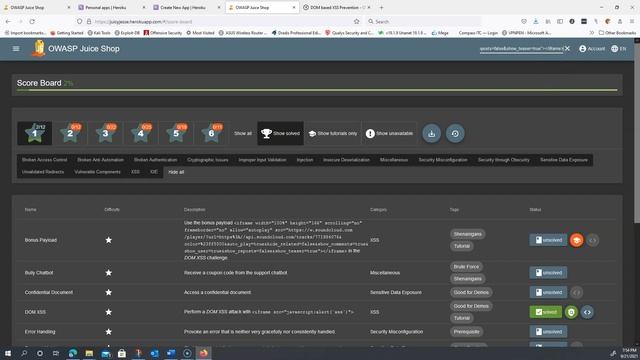Open the Firefox application menu
The height and width of the screenshot is (360, 640).
(631, 21)
